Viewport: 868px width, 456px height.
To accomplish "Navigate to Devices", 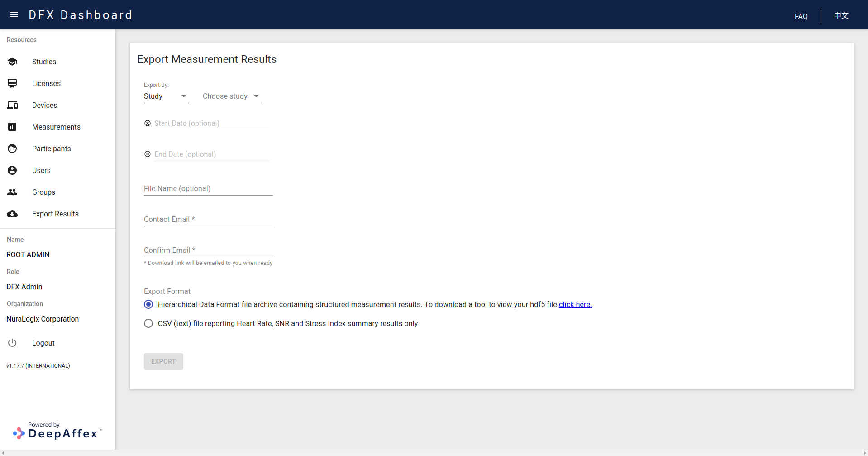I will pos(44,105).
